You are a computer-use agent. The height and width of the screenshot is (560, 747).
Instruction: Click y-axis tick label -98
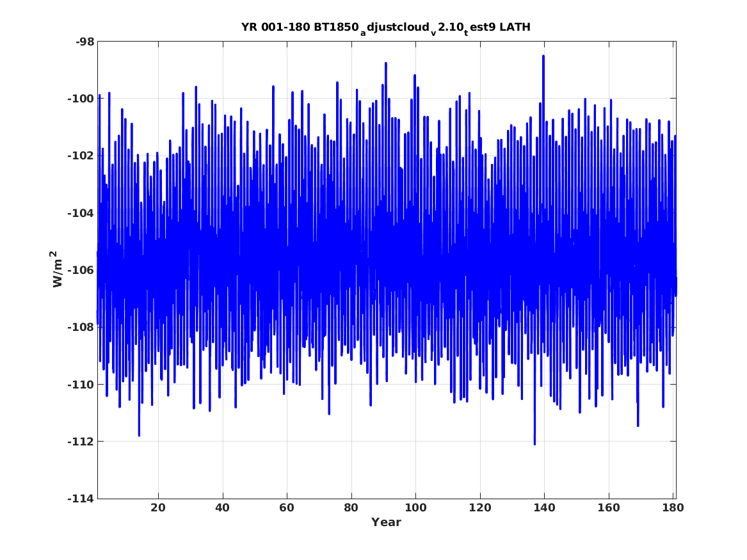84,42
